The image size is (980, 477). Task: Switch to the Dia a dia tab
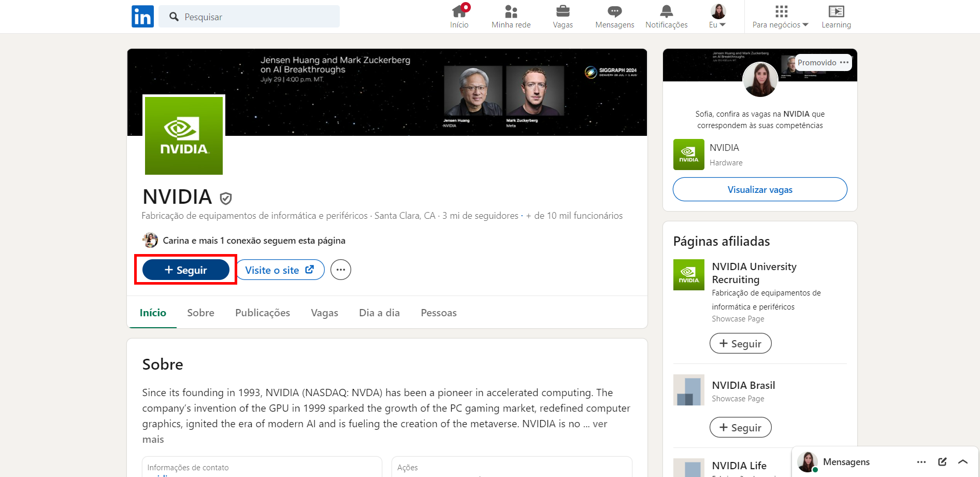coord(379,313)
